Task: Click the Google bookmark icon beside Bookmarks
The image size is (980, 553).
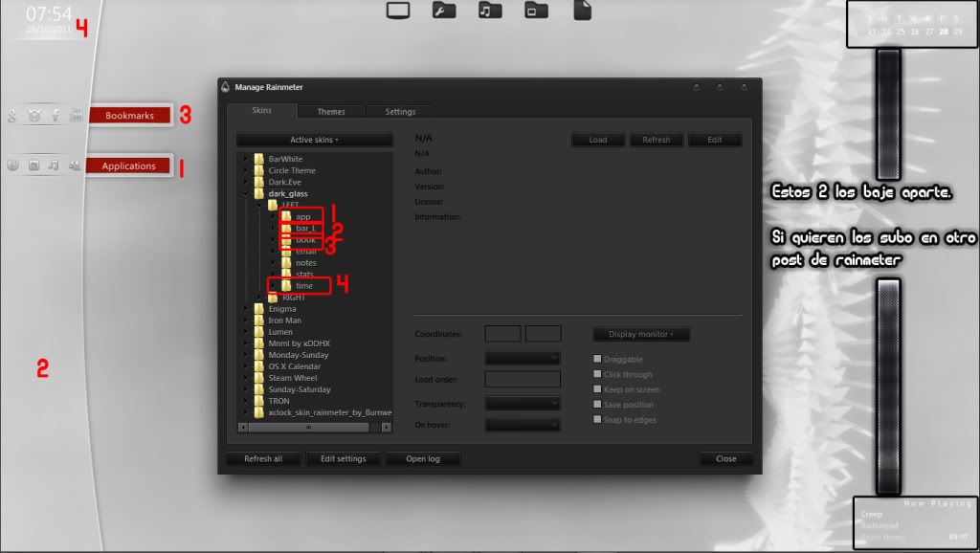Action: [x=11, y=115]
